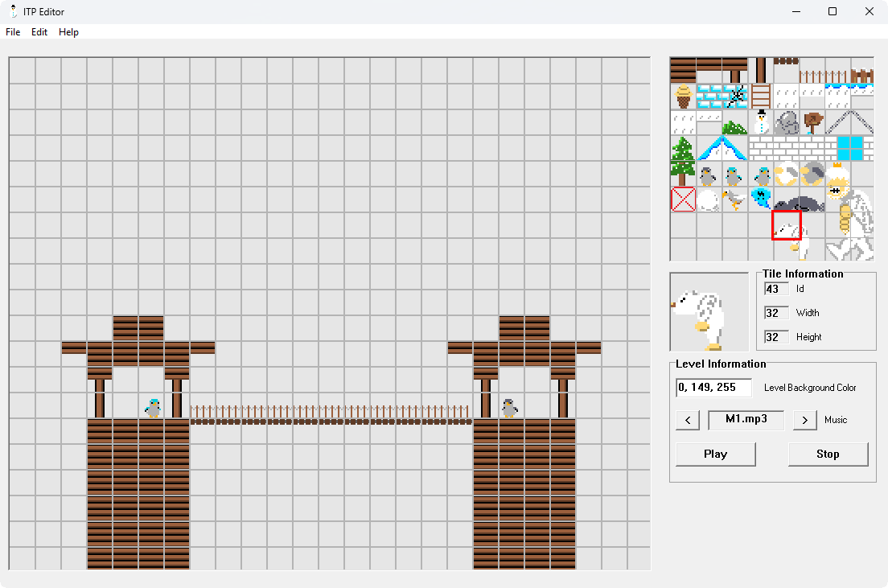Select the red-outlined polar bear tile
This screenshot has width=888, height=588.
click(787, 225)
